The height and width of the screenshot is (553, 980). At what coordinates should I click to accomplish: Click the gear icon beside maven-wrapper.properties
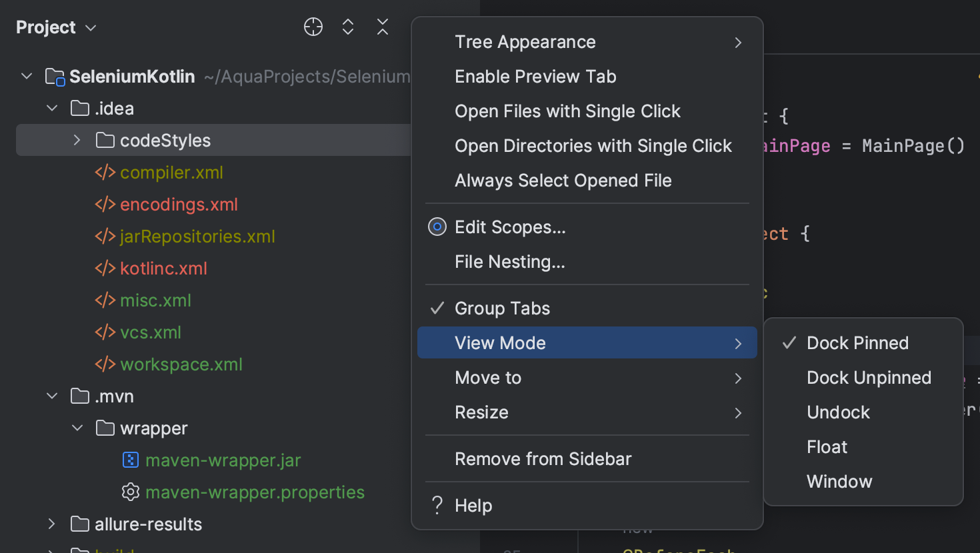pos(130,492)
